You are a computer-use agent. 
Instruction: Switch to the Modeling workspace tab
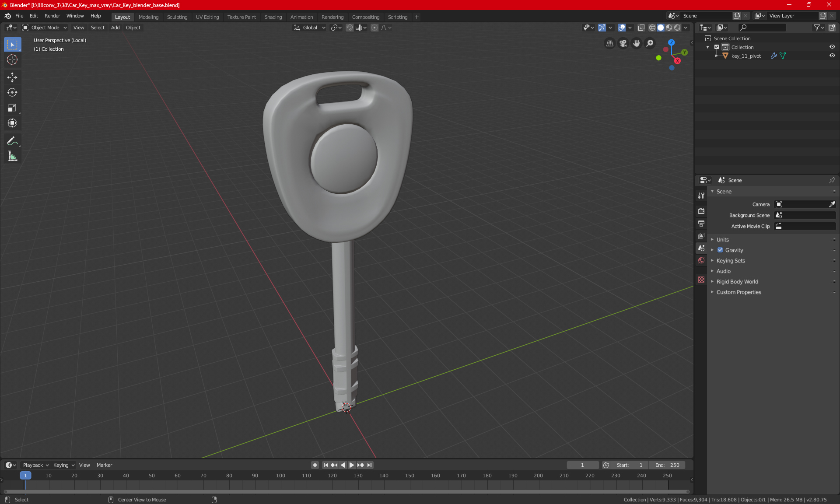[x=148, y=17]
